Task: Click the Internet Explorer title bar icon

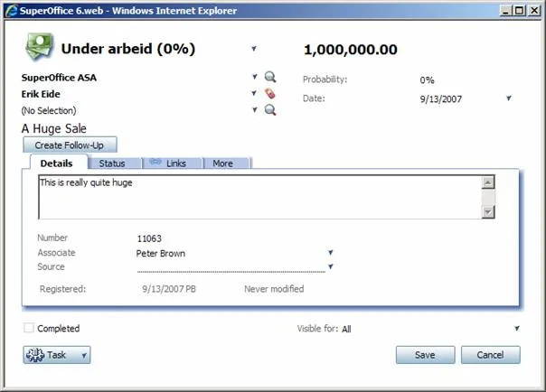Action: pos(10,9)
